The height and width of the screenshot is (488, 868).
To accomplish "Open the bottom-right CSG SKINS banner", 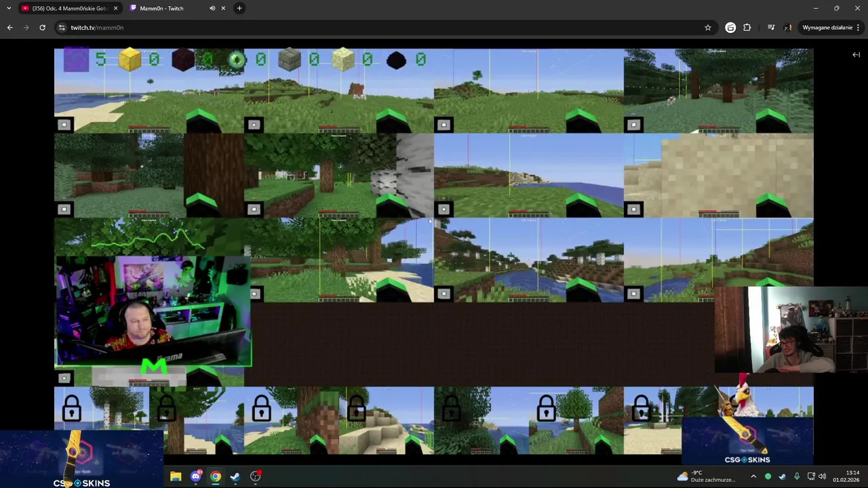I will pyautogui.click(x=747, y=441).
